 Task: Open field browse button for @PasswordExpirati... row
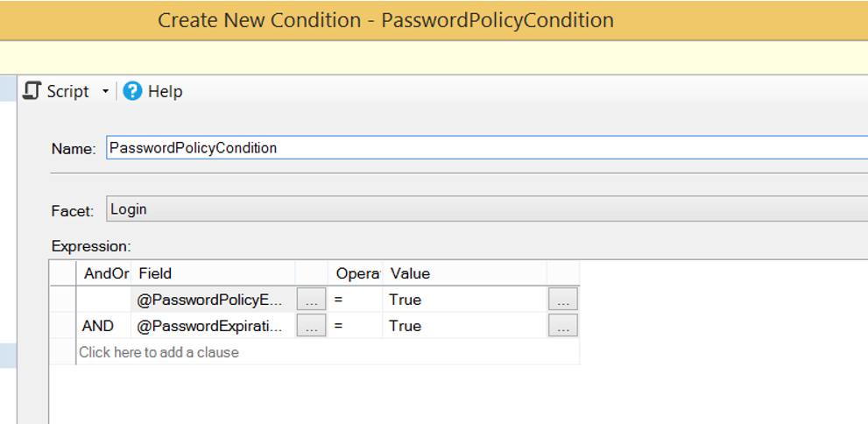[312, 326]
